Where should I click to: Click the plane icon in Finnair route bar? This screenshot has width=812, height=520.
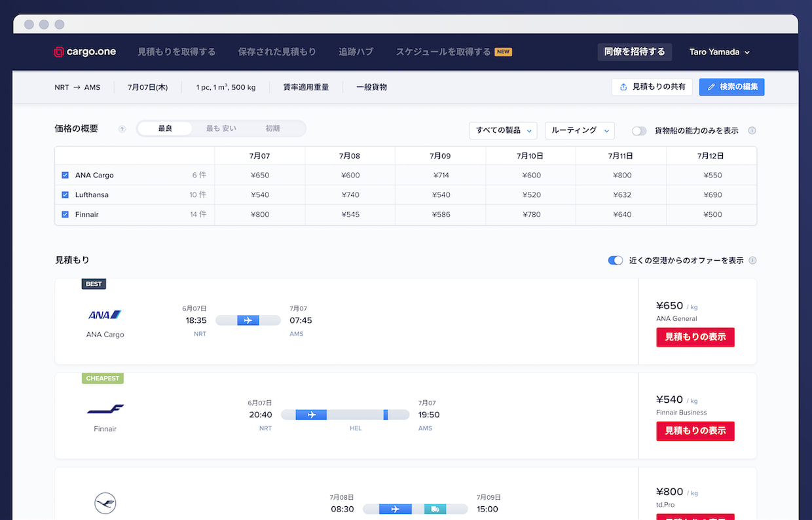coord(311,415)
